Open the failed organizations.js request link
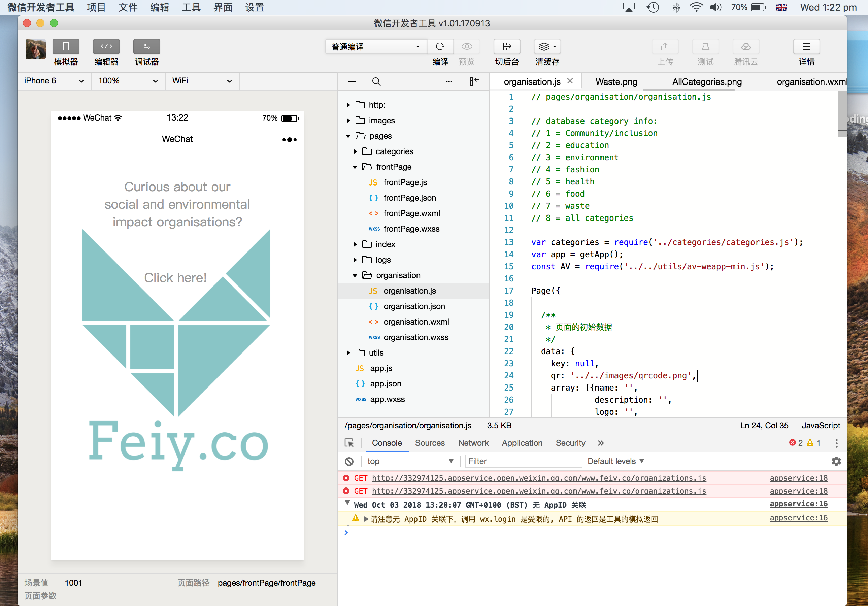Screen dimensions: 868x606 point(539,478)
